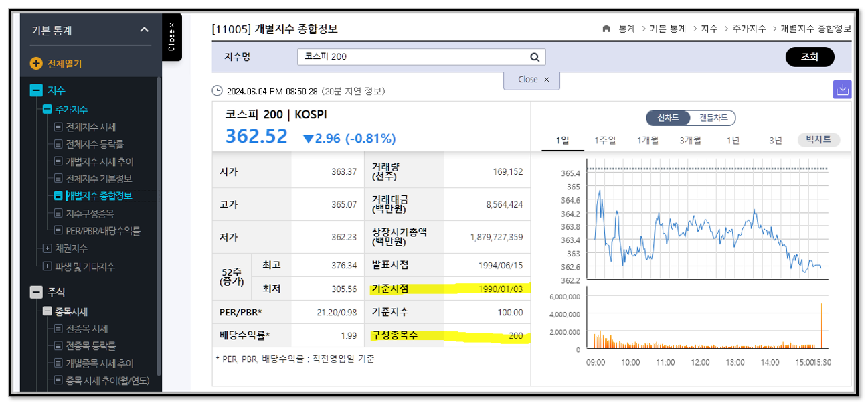Open the 빅차트 big chart button
The height and width of the screenshot is (405, 868).
(818, 140)
